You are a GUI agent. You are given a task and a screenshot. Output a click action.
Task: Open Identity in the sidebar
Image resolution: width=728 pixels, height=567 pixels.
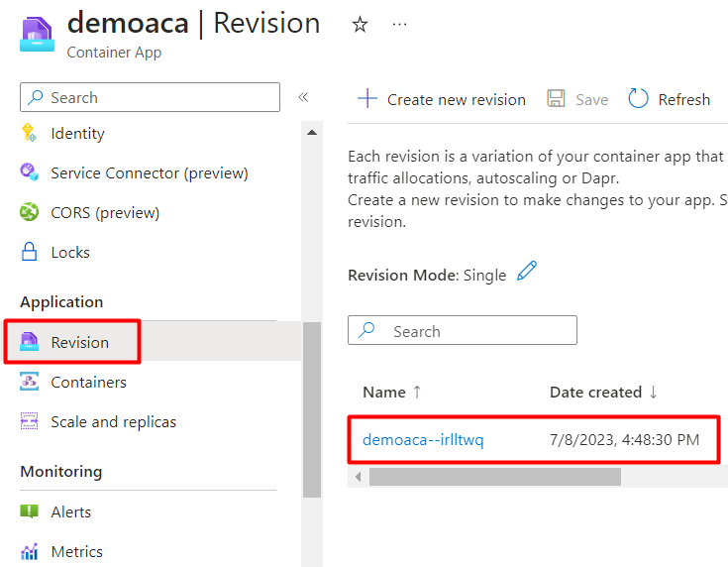[x=77, y=134]
